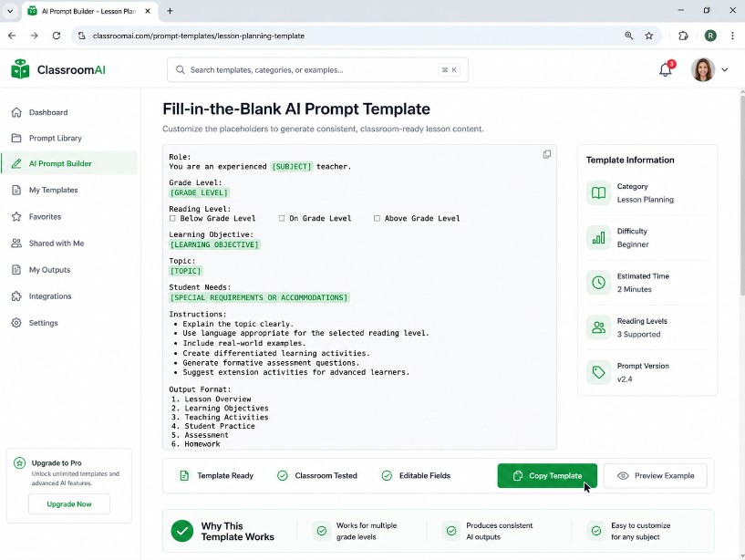Viewport: 745px width, 560px height.
Task: Click the large green checkmark badge
Action: [182, 531]
